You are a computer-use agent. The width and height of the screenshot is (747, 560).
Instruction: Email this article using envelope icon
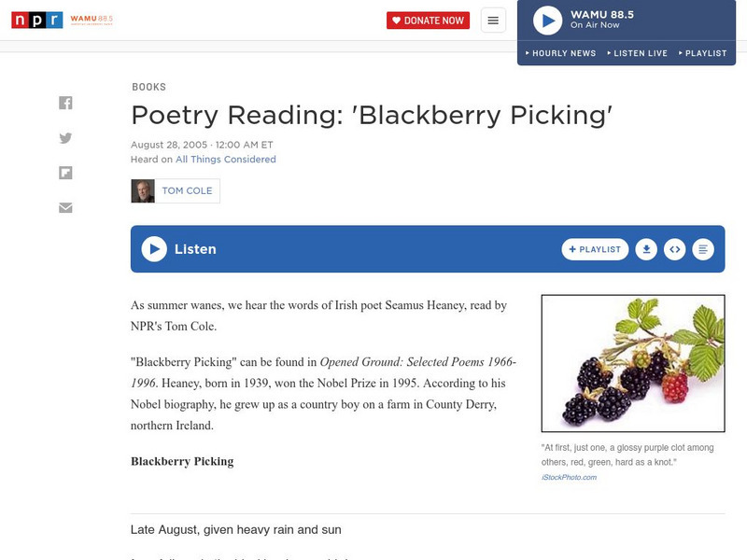click(x=65, y=207)
